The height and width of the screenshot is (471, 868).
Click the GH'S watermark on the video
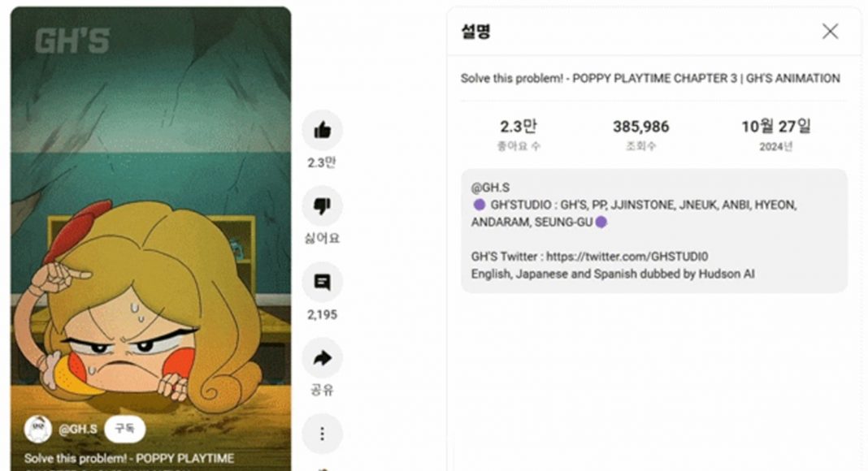coord(72,41)
